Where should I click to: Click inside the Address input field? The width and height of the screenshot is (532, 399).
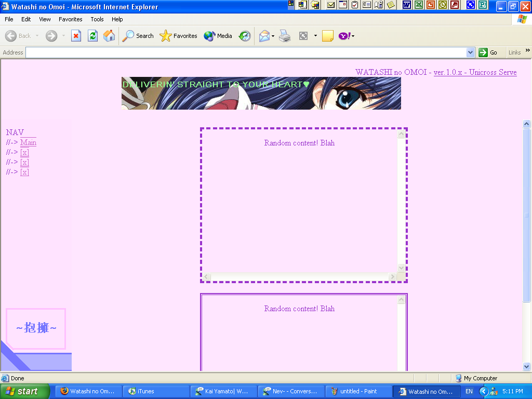pos(246,52)
